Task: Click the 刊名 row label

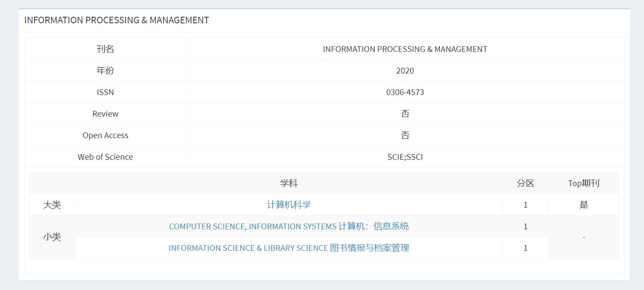Action: [x=105, y=49]
